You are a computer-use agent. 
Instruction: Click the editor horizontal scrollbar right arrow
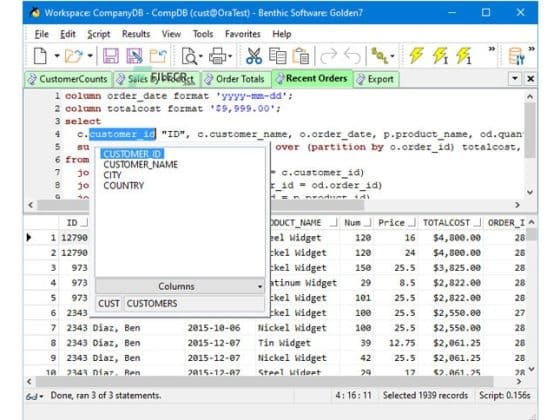517,205
